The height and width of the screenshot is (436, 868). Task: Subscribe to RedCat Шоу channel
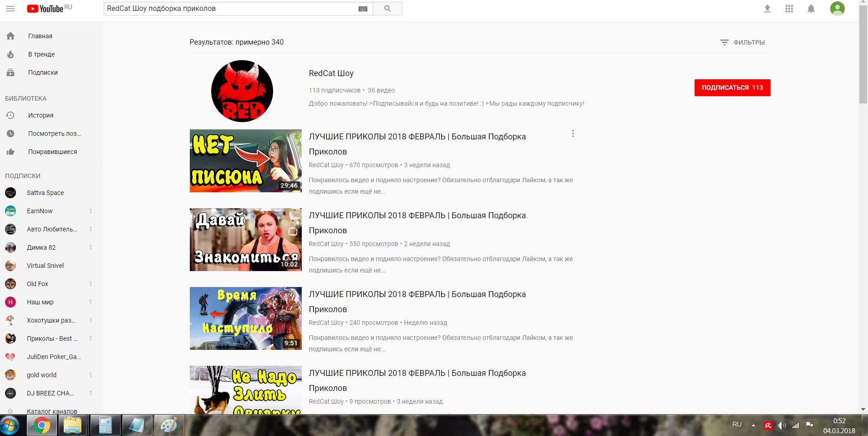click(732, 87)
